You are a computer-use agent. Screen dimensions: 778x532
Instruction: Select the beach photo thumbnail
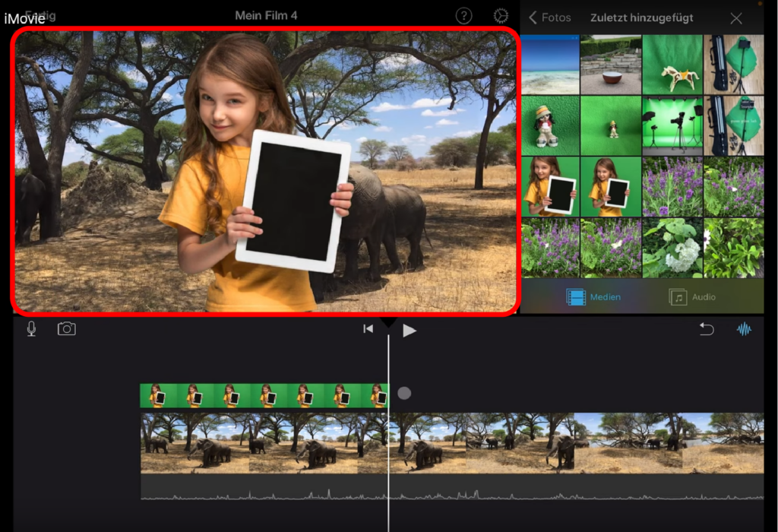tap(550, 64)
